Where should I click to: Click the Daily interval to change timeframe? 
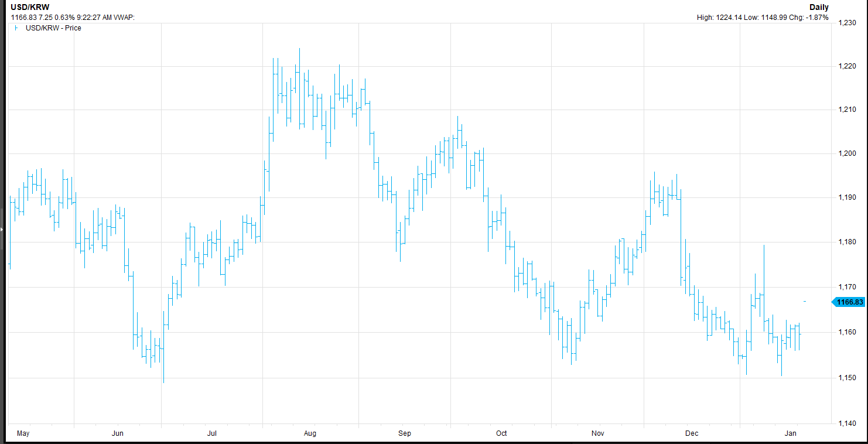point(819,6)
